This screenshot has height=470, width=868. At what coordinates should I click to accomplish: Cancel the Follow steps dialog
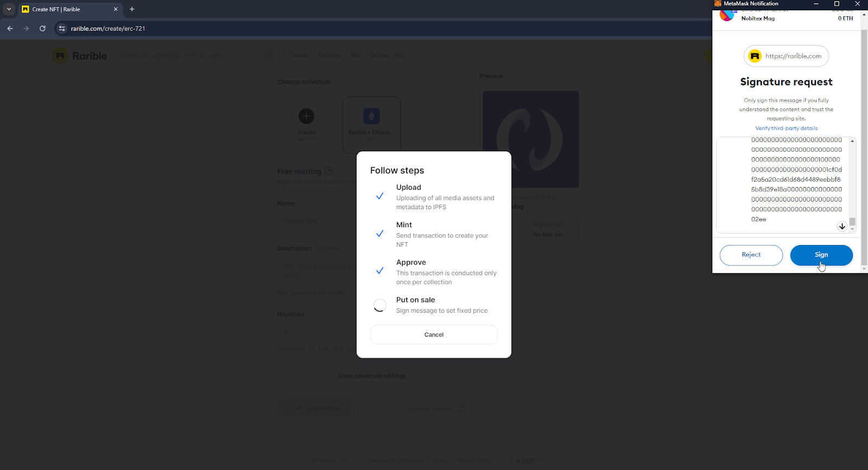pyautogui.click(x=433, y=334)
